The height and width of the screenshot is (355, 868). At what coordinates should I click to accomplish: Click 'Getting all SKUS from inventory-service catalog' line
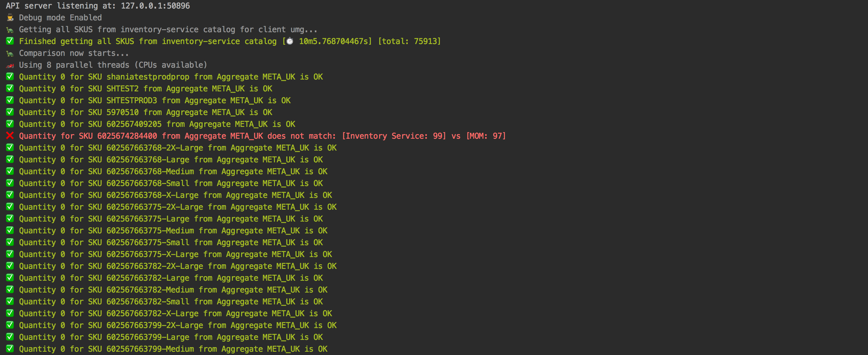(168, 30)
